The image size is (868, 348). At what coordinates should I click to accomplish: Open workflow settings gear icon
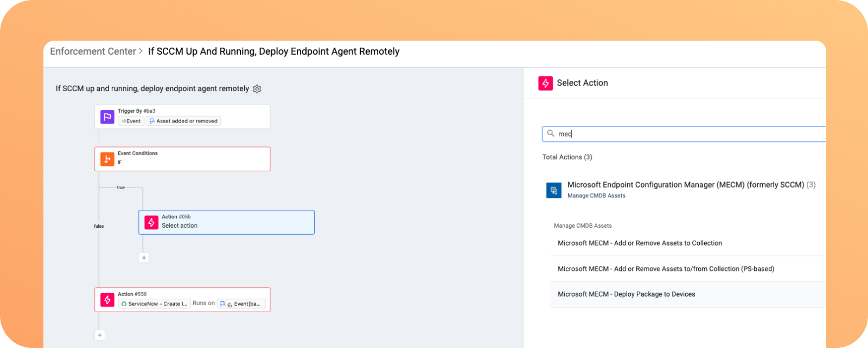pos(257,89)
